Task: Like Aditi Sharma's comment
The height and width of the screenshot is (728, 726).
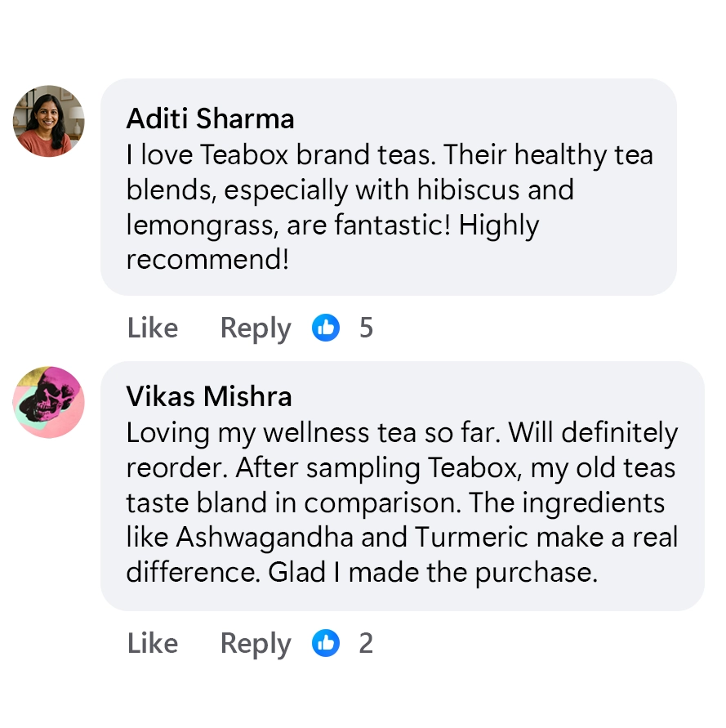Action: (x=153, y=328)
